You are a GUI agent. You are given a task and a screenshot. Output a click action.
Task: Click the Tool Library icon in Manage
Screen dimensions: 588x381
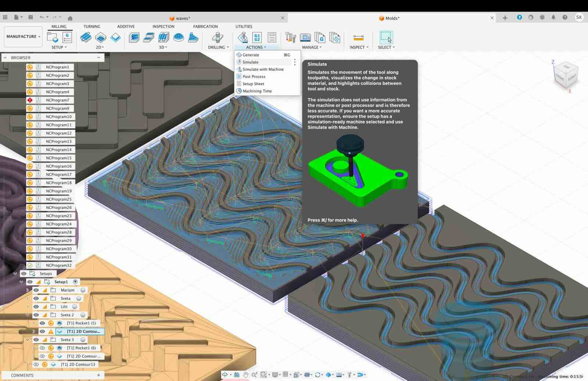pos(290,38)
